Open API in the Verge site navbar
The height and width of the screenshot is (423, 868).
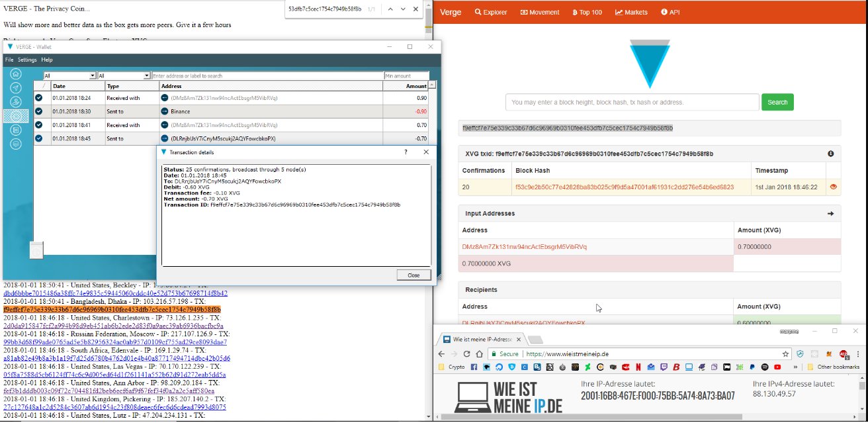point(670,12)
